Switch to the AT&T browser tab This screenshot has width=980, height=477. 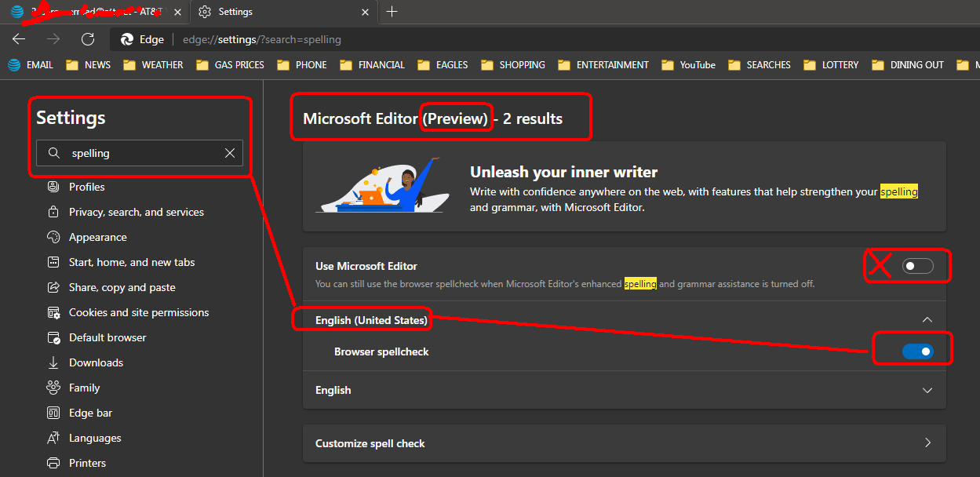(x=94, y=12)
